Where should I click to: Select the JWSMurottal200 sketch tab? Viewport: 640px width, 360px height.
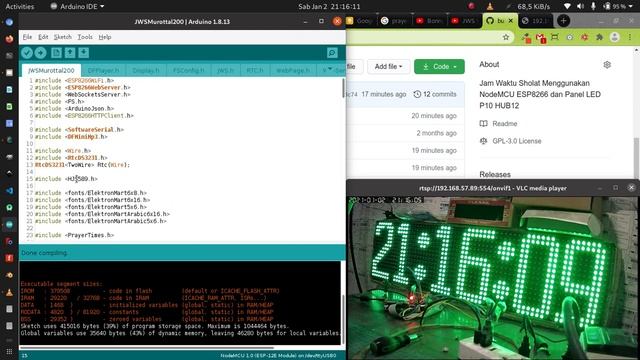(x=51, y=70)
